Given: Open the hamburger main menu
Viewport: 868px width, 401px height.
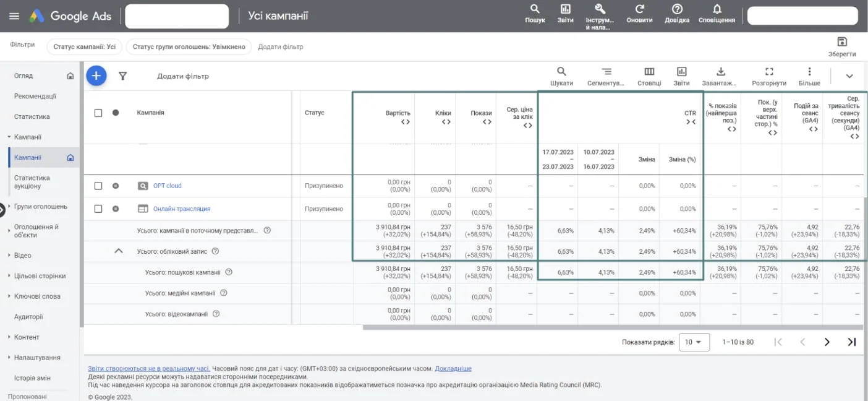Looking at the screenshot, I should (x=14, y=16).
